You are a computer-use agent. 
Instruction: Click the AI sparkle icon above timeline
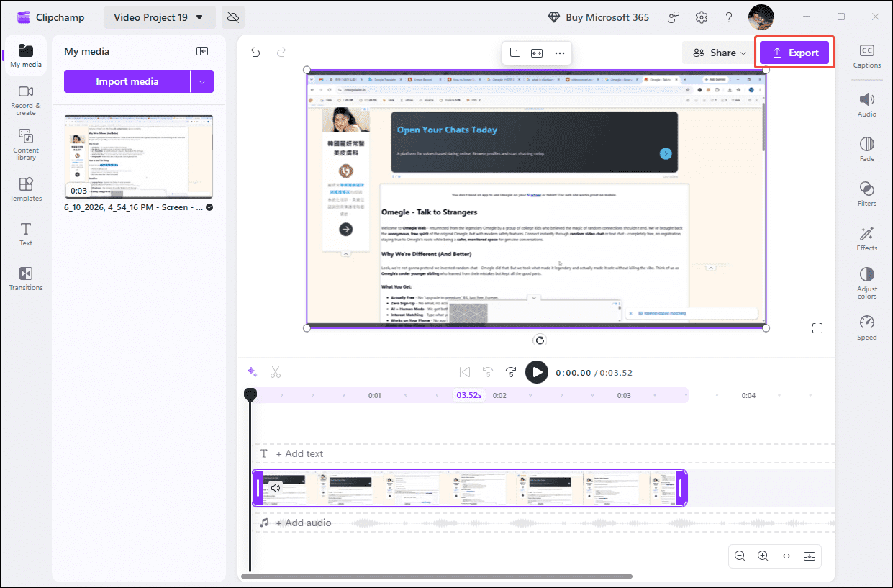point(252,372)
